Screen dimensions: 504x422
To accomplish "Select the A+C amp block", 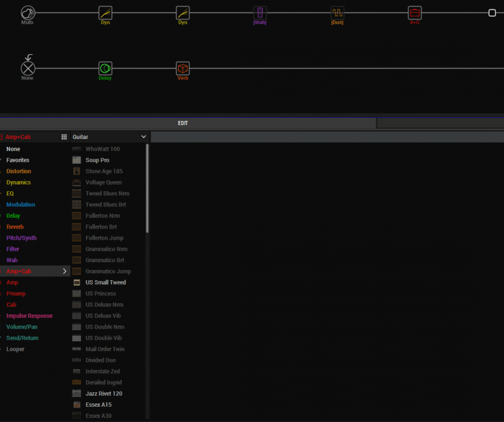I will (415, 13).
